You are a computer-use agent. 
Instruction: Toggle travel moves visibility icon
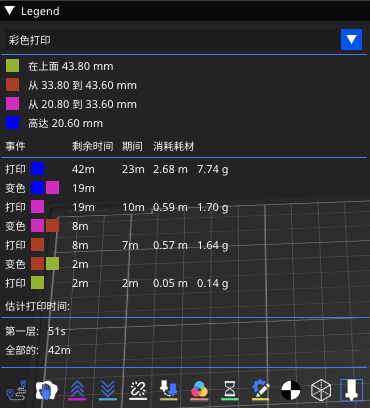coord(16,390)
